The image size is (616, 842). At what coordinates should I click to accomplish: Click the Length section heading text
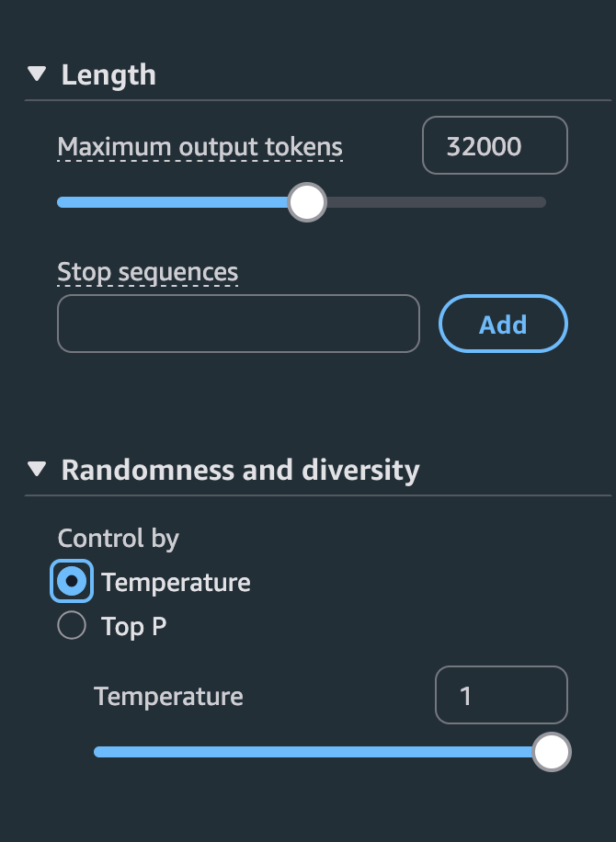(108, 75)
